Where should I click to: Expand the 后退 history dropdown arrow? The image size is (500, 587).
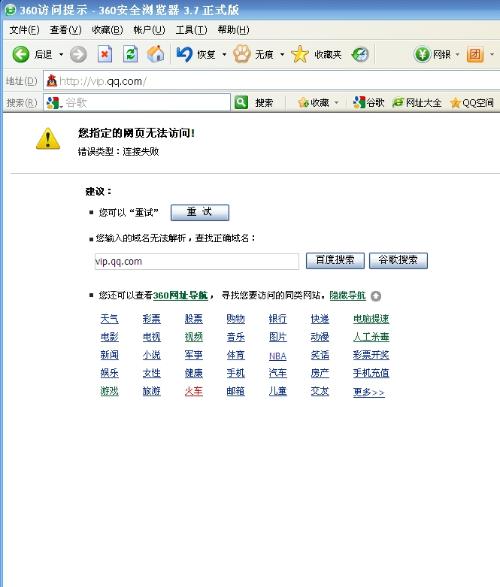(61, 55)
